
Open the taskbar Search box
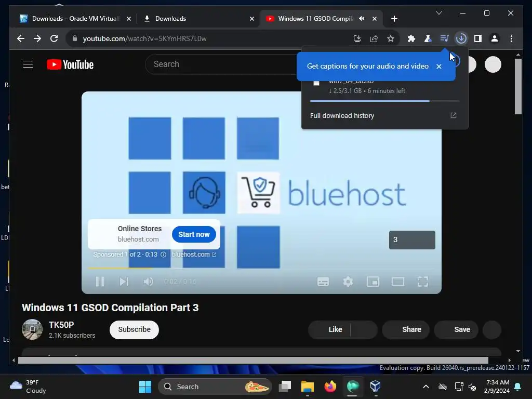coord(215,387)
